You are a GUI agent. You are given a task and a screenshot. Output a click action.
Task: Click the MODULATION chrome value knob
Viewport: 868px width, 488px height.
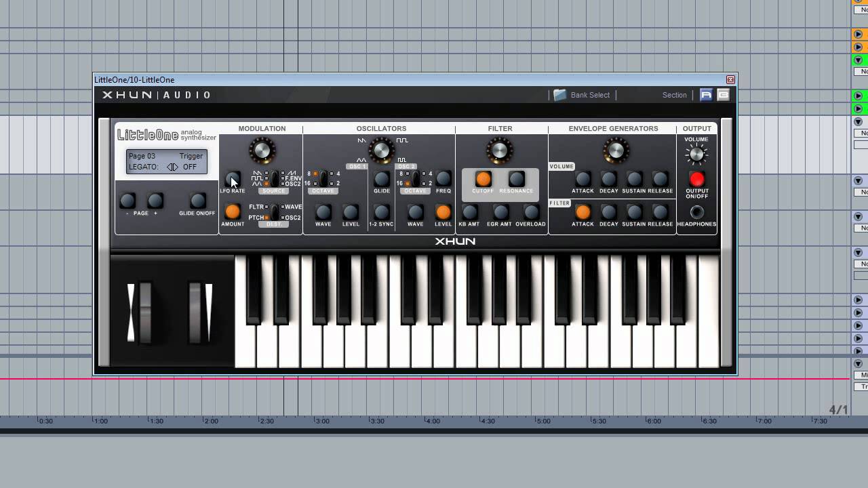pyautogui.click(x=262, y=150)
